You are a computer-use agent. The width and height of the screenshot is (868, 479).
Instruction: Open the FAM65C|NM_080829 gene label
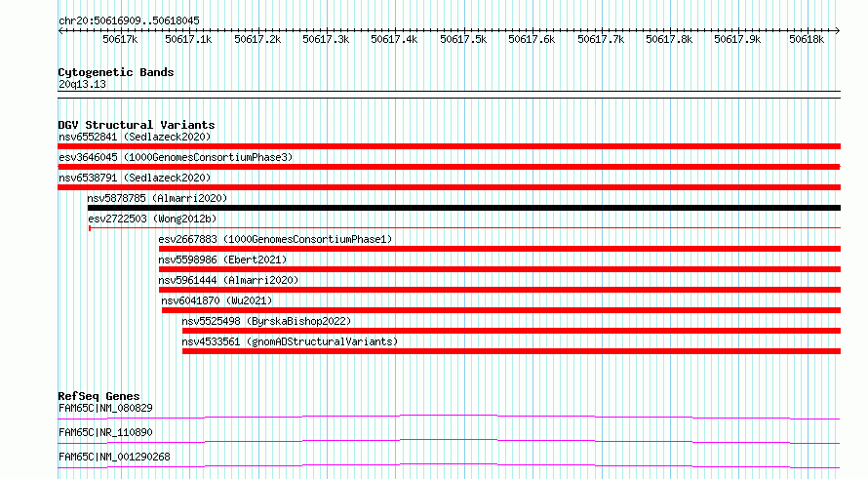105,408
